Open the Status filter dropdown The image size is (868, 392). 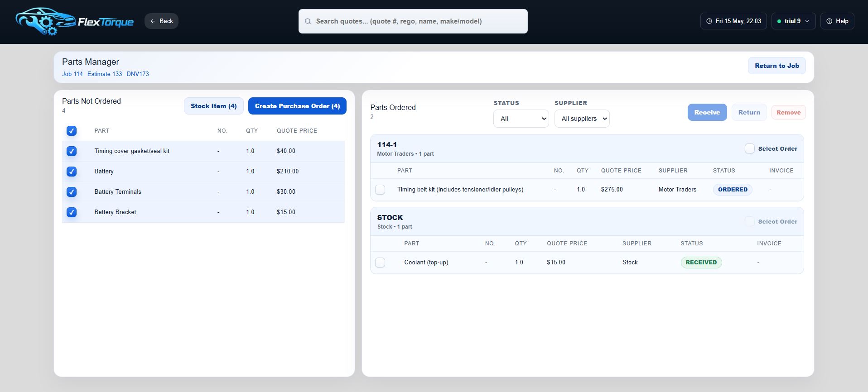[x=521, y=119]
